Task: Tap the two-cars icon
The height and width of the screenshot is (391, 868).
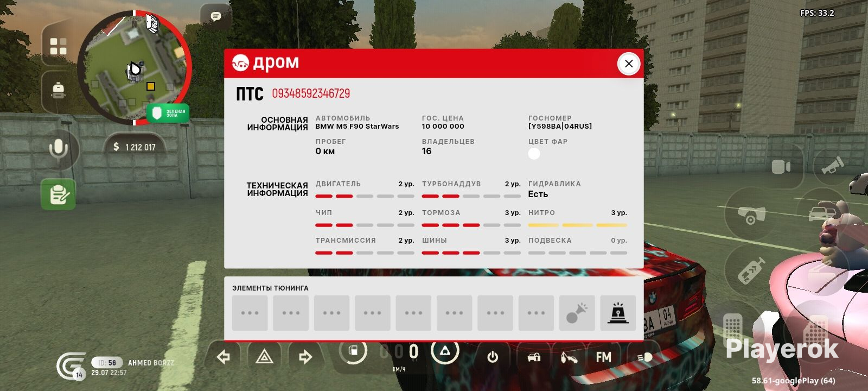Action: [x=823, y=212]
